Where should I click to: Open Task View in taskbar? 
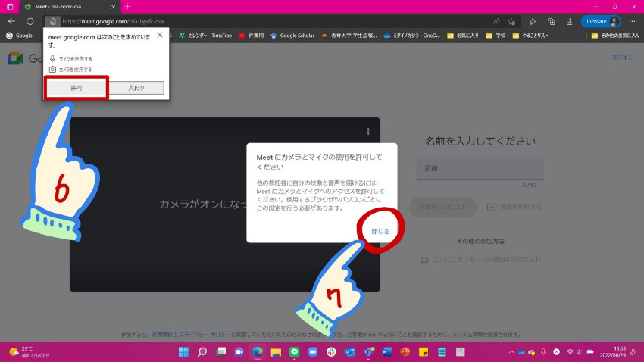point(220,351)
